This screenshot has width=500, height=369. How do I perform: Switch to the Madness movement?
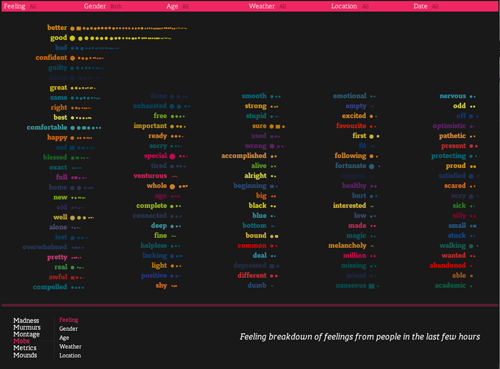[x=26, y=320]
